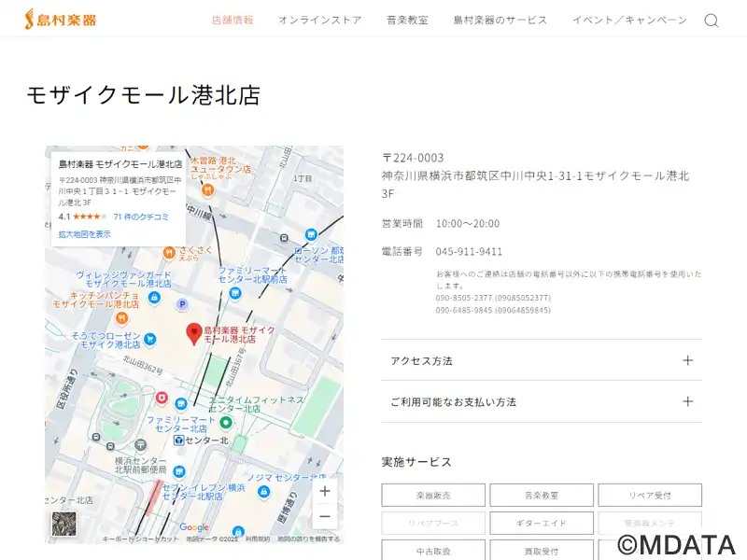This screenshot has height=560, width=747.
Task: Click the ノジマ shop map icon
Action: (263, 493)
